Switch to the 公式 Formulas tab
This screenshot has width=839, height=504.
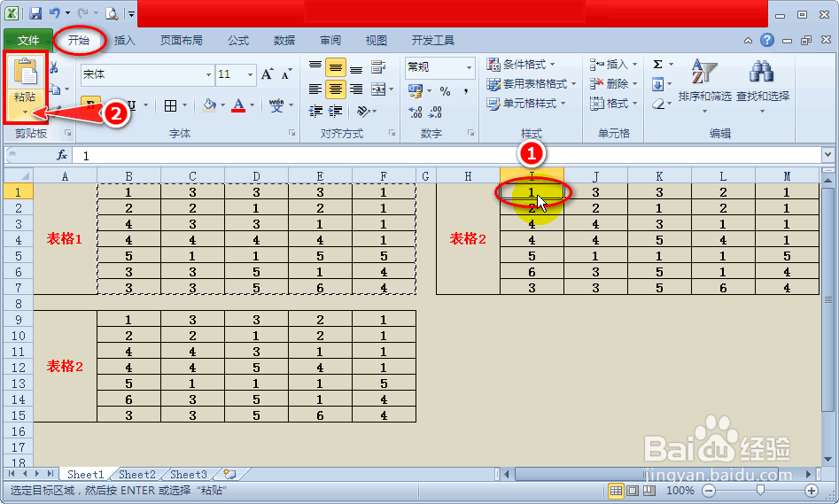tap(238, 41)
